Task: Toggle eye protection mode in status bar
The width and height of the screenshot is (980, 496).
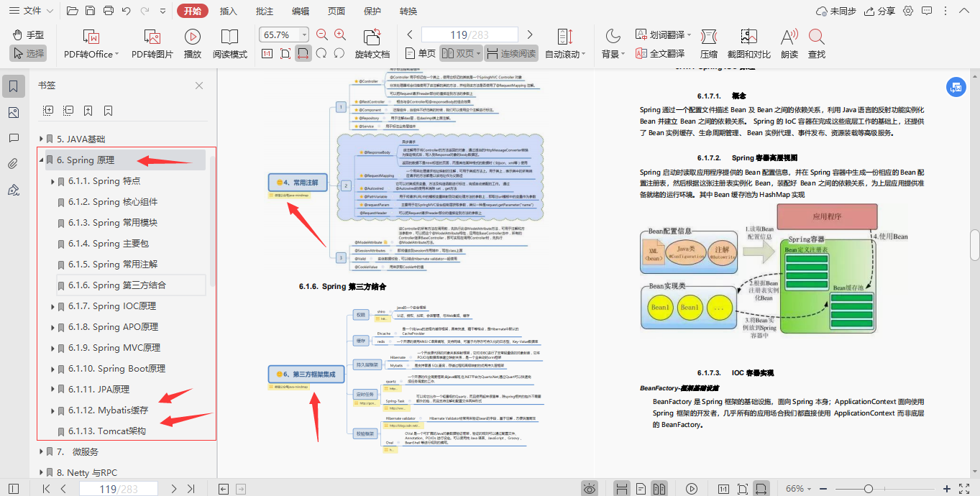Action: (x=590, y=489)
